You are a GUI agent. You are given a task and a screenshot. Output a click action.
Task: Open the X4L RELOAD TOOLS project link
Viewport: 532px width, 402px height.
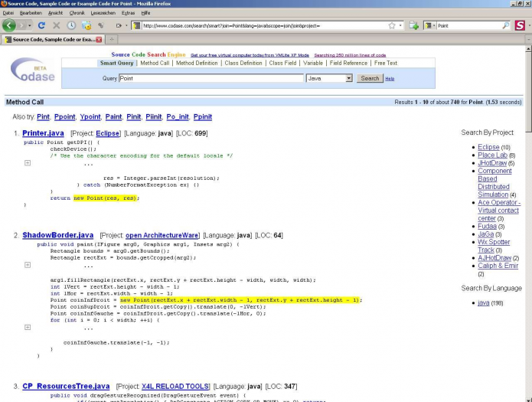[x=175, y=387]
